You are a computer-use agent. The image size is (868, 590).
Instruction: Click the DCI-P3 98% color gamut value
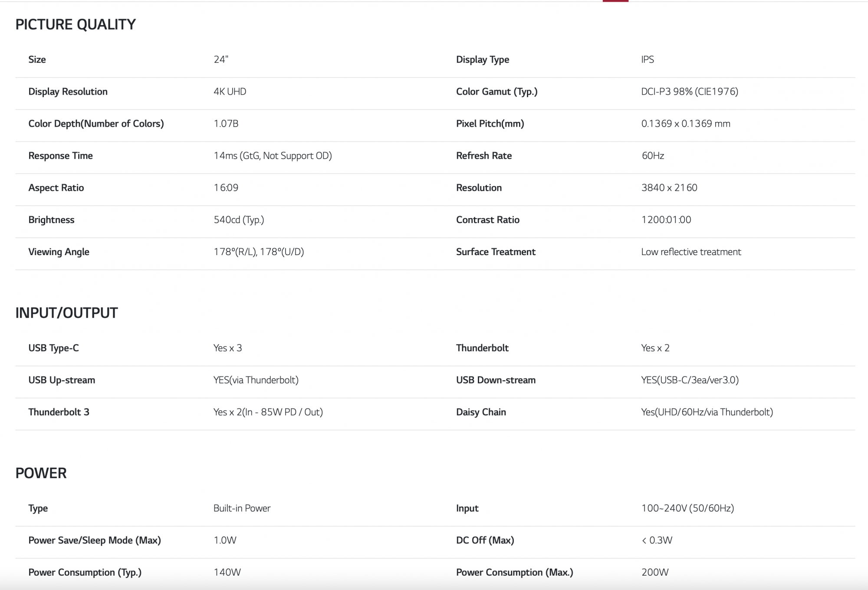[689, 92]
